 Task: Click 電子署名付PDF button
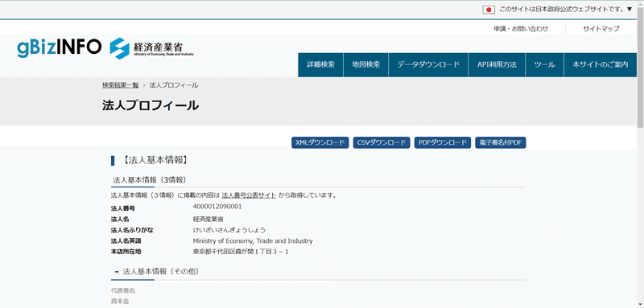[x=501, y=142]
